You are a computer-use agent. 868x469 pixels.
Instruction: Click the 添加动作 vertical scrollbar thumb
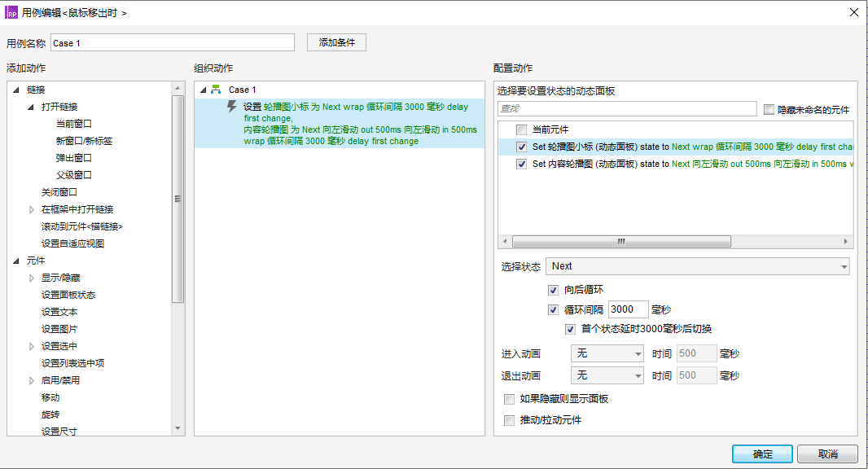178,199
